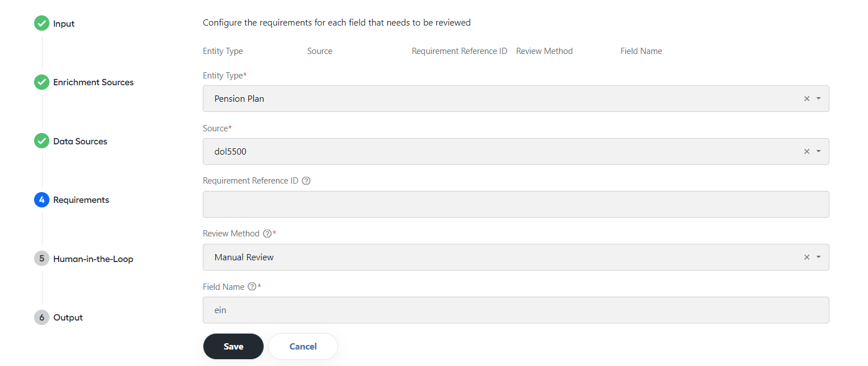Cancel the requirement form

(x=303, y=347)
